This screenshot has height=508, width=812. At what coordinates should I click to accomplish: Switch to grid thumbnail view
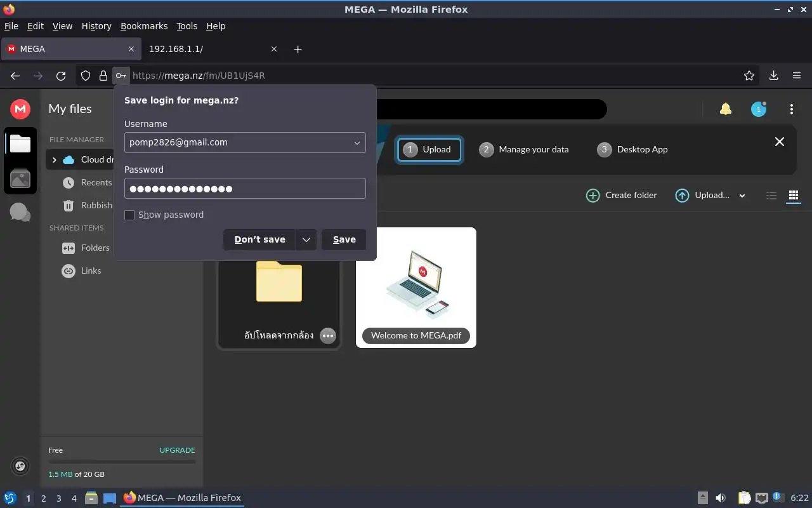793,196
